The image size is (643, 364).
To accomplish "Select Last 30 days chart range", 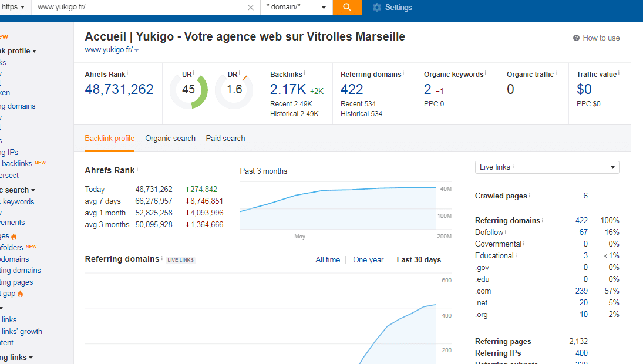I will [419, 259].
